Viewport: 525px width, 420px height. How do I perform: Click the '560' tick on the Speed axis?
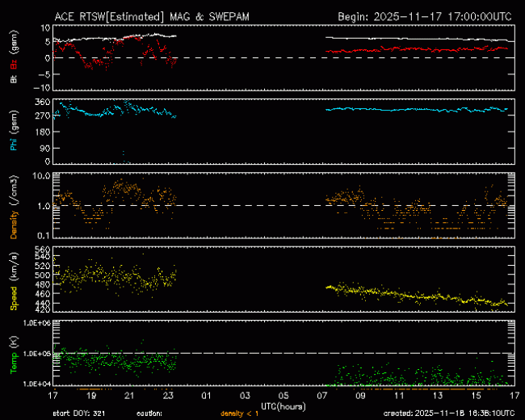[43, 250]
